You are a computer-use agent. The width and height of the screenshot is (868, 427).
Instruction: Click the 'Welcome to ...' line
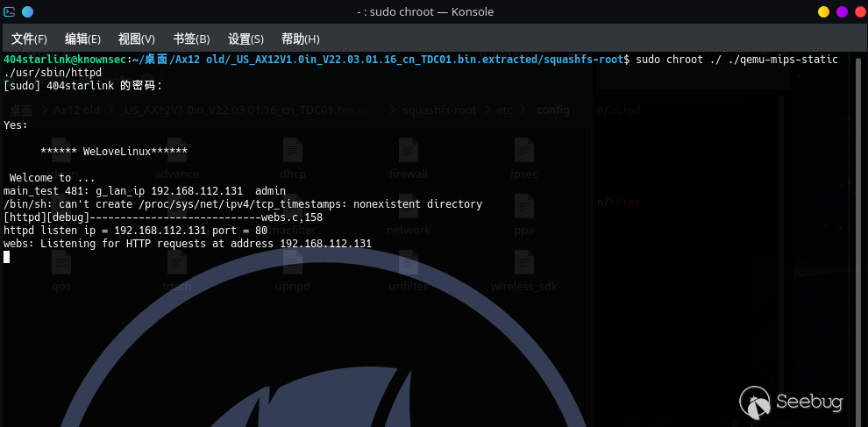[x=52, y=178]
